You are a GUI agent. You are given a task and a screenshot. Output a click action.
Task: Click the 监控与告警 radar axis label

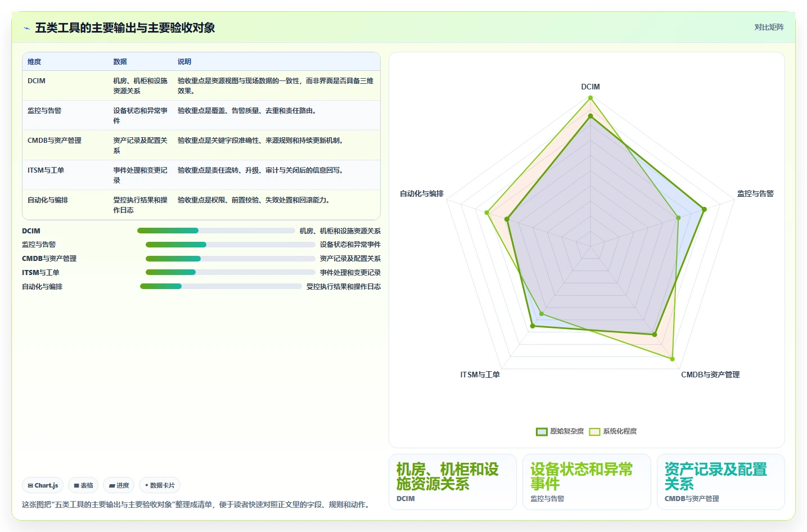755,194
